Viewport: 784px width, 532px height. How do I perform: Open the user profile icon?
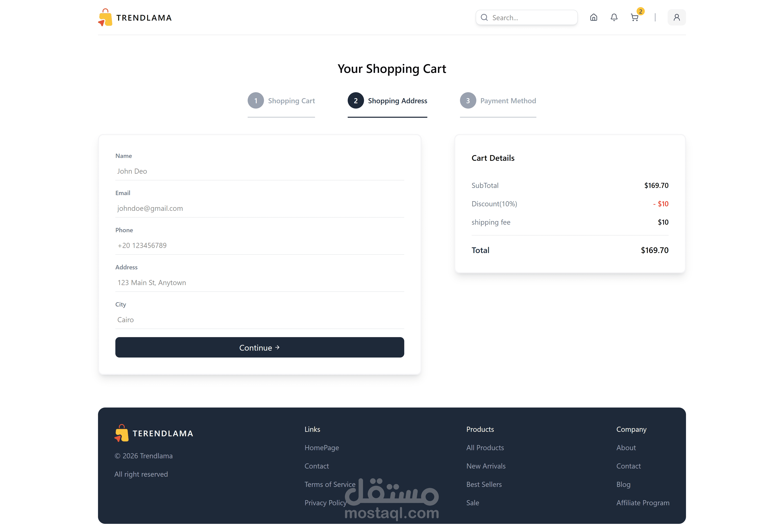676,18
